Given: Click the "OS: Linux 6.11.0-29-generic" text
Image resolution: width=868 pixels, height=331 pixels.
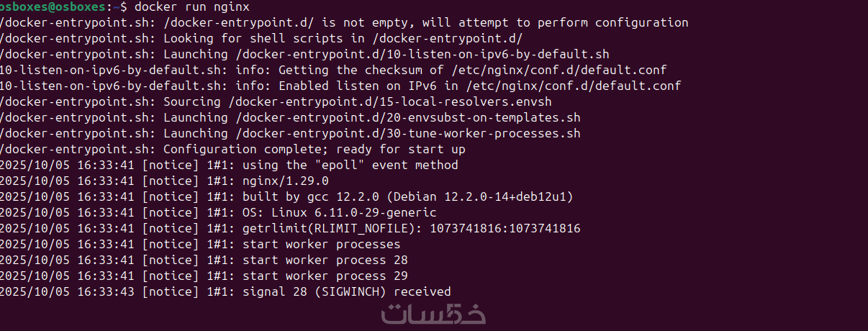Looking at the screenshot, I should tap(339, 212).
